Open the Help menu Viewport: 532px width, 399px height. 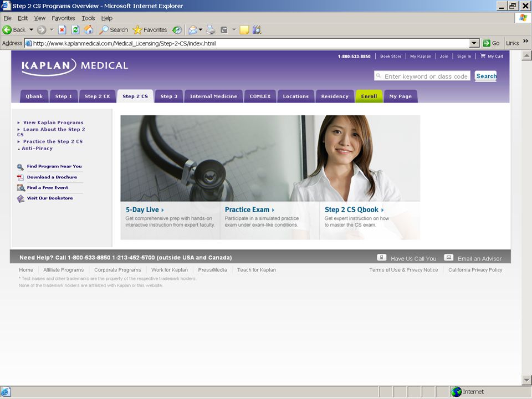tap(107, 18)
